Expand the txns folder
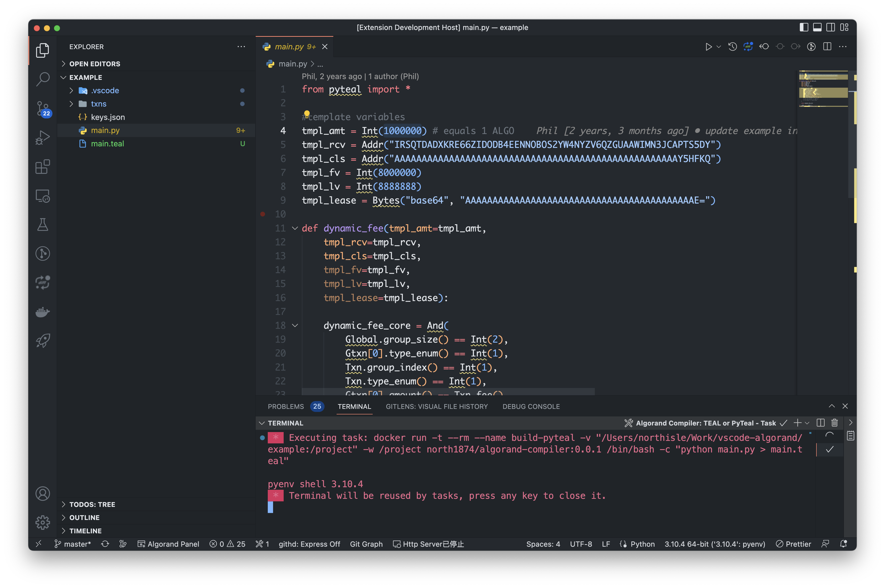The width and height of the screenshot is (885, 588). pyautogui.click(x=98, y=104)
